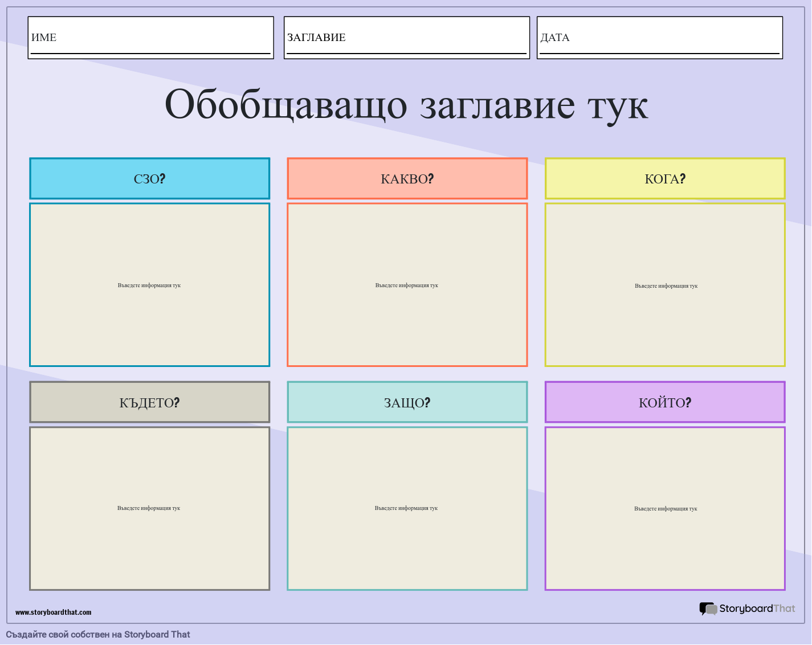The width and height of the screenshot is (812, 645).
Task: Click the yellow КОГА? header bar
Action: (665, 178)
